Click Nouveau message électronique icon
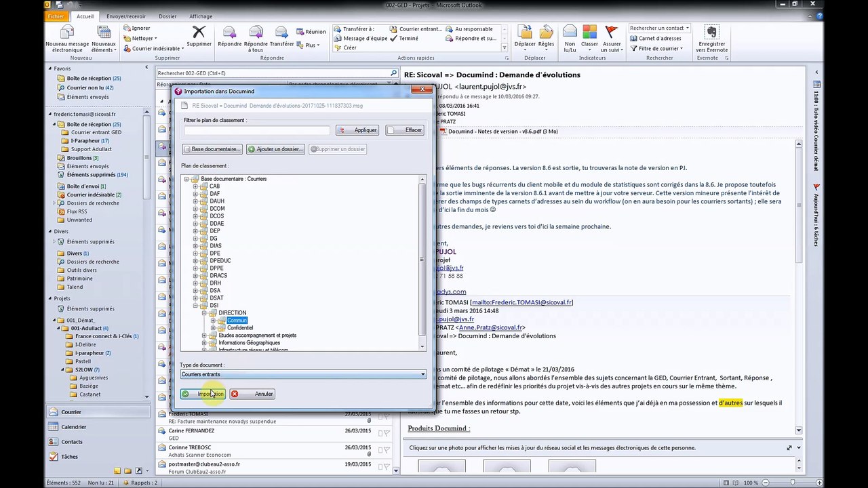 pyautogui.click(x=66, y=32)
